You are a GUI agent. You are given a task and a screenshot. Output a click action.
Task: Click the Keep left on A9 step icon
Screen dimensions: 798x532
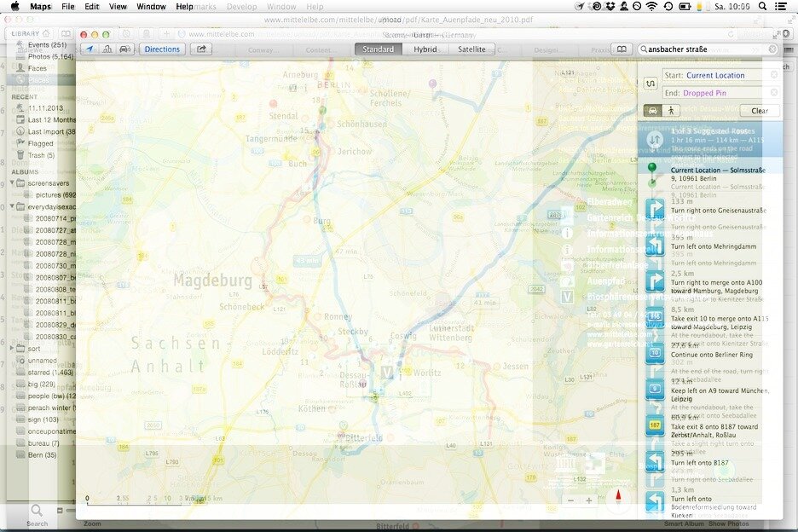(655, 390)
